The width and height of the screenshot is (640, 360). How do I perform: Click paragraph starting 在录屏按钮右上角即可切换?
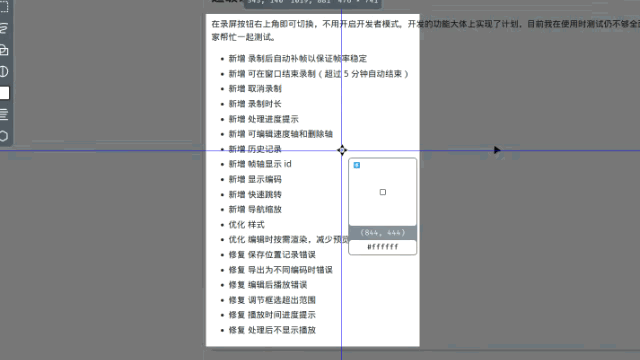coord(425,24)
